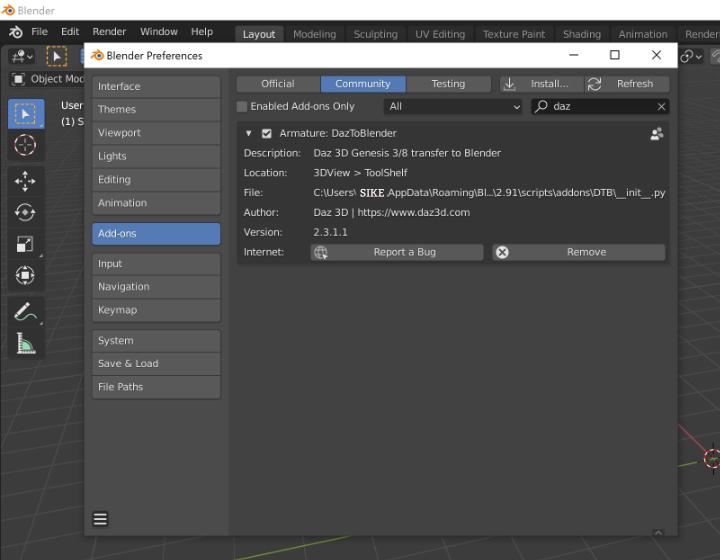Show Official add-ons
720x560 pixels.
tap(278, 84)
